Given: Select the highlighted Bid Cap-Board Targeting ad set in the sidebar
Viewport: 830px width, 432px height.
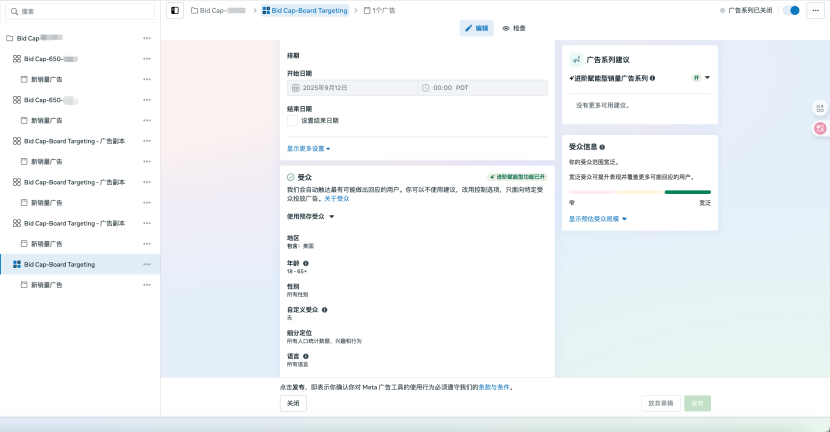Looking at the screenshot, I should click(80, 264).
